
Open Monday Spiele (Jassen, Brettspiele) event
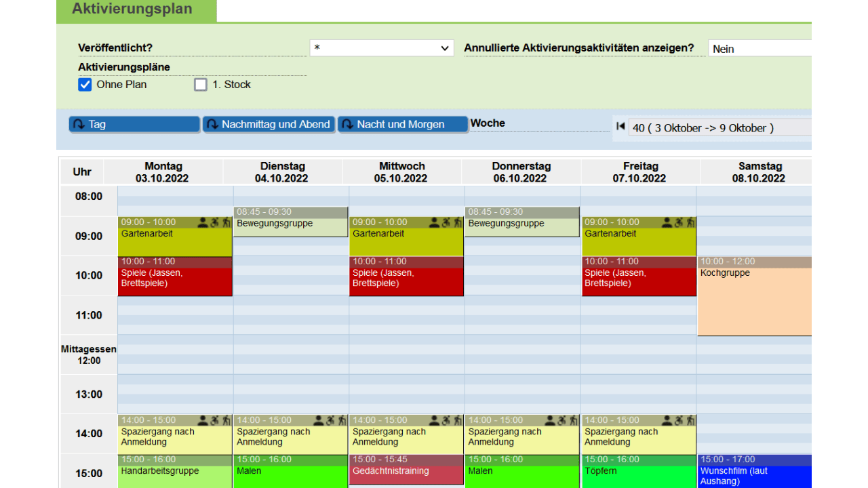pyautogui.click(x=175, y=276)
